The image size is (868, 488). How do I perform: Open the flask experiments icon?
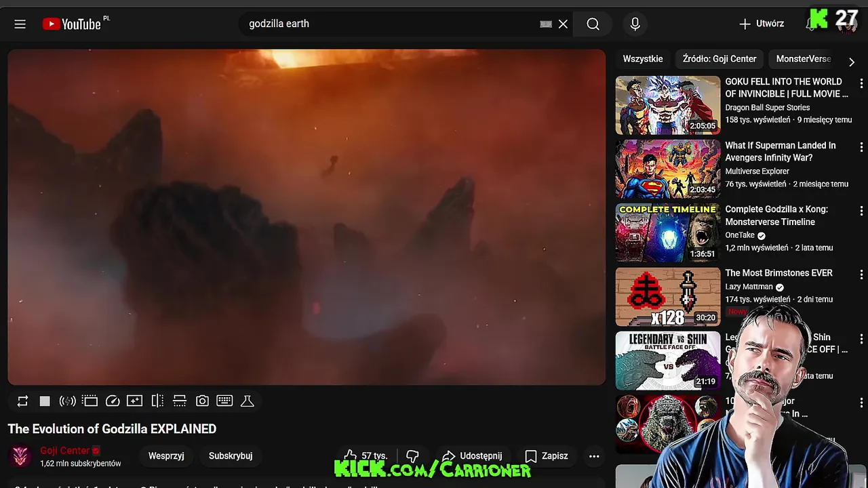(x=248, y=401)
